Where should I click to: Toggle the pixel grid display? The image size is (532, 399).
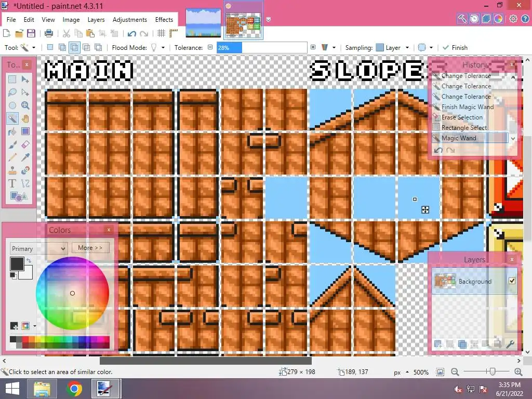(x=161, y=33)
